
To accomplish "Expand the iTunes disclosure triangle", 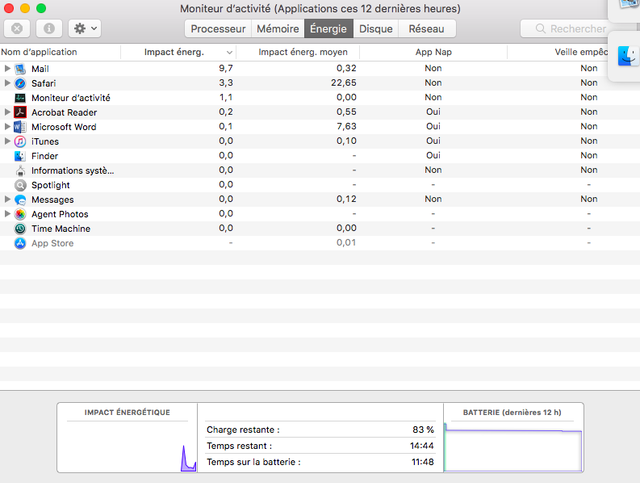I will [x=7, y=141].
